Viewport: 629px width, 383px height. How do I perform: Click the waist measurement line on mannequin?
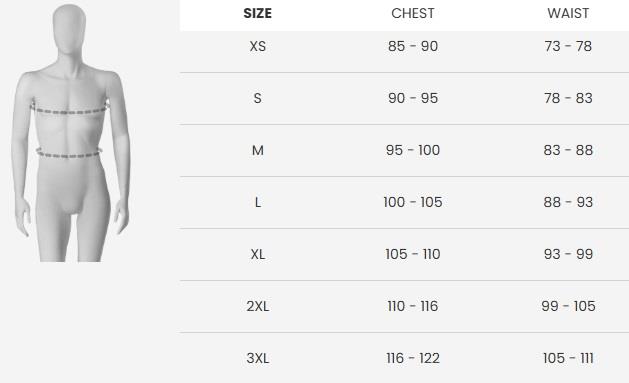coord(69,153)
